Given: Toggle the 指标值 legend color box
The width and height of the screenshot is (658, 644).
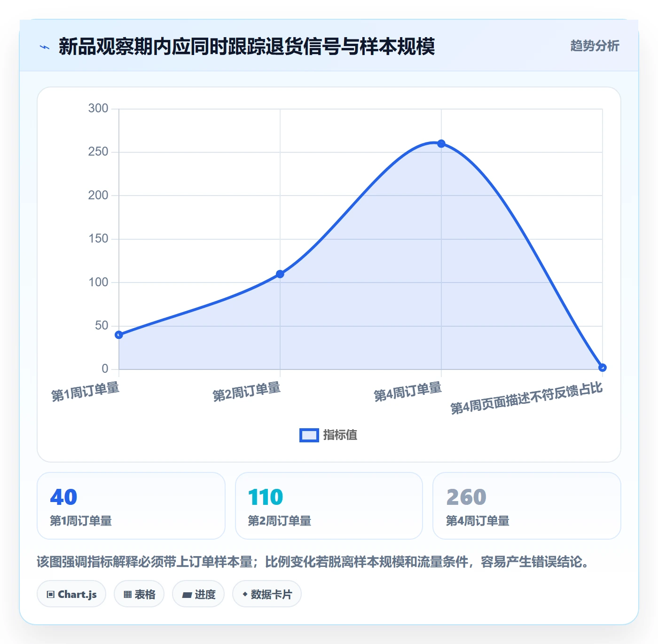Looking at the screenshot, I should [x=309, y=435].
